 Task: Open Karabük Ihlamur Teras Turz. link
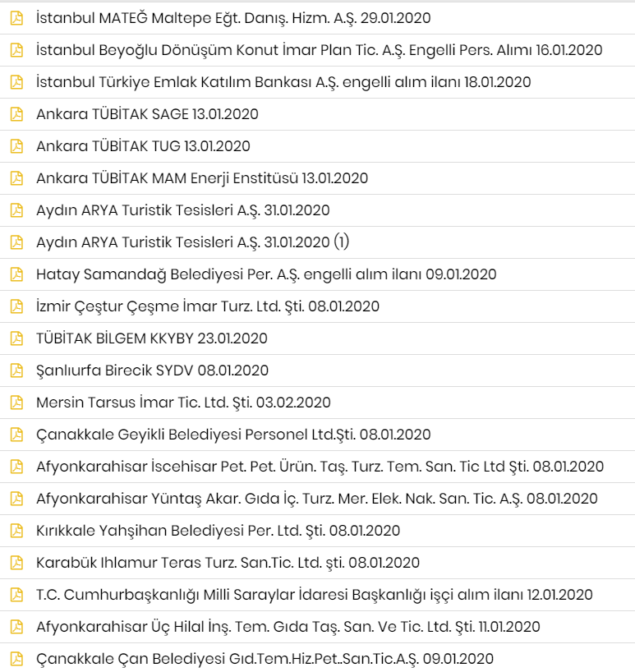228,563
